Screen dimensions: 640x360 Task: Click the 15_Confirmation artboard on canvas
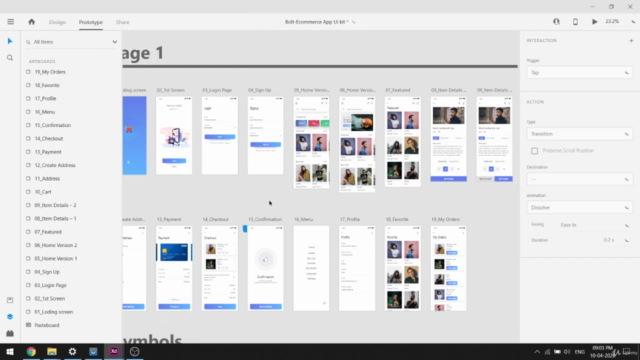(265, 268)
